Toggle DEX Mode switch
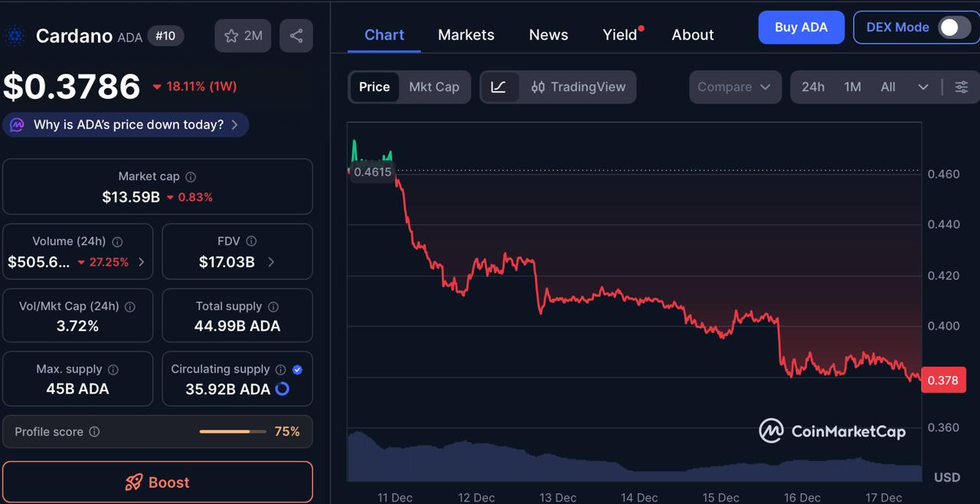Viewport: 980px width, 504px height. (x=952, y=27)
